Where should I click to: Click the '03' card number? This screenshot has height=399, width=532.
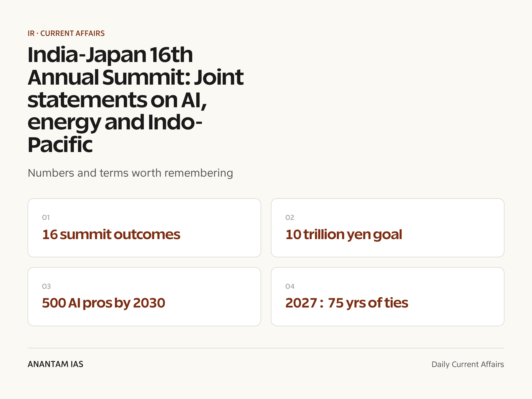tap(46, 286)
